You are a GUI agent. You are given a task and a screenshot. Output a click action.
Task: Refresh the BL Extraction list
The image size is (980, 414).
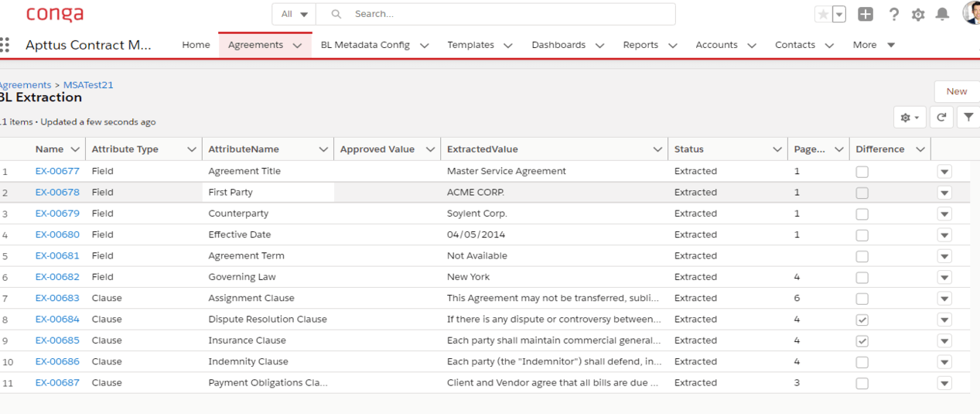pyautogui.click(x=941, y=118)
